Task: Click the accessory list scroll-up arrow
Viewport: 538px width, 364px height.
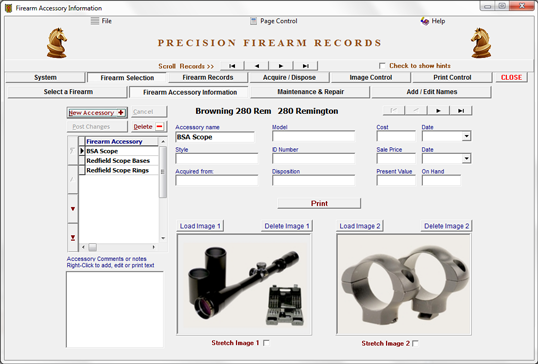Action: [163, 141]
